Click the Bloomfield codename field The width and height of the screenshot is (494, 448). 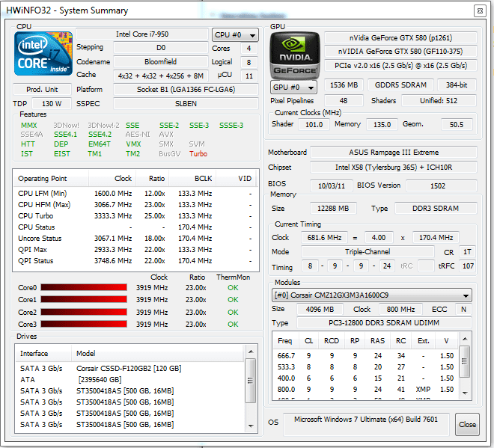161,62
